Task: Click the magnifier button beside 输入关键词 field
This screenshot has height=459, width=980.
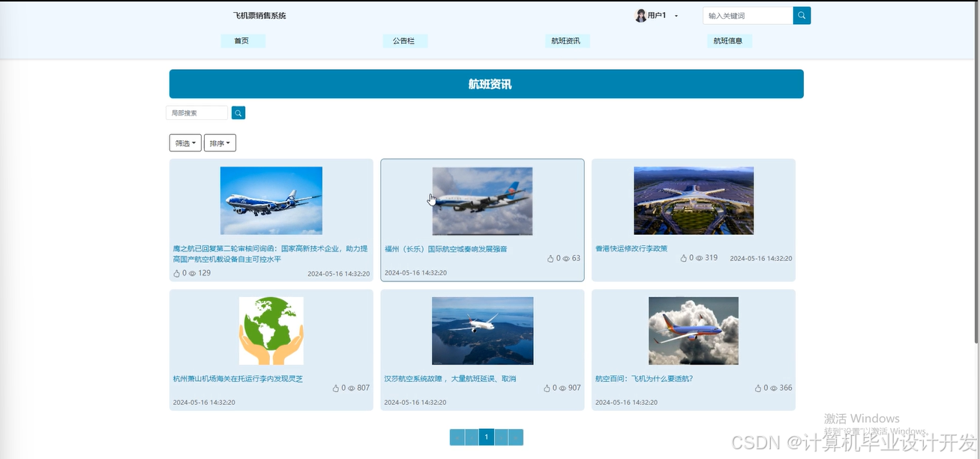Action: click(802, 15)
